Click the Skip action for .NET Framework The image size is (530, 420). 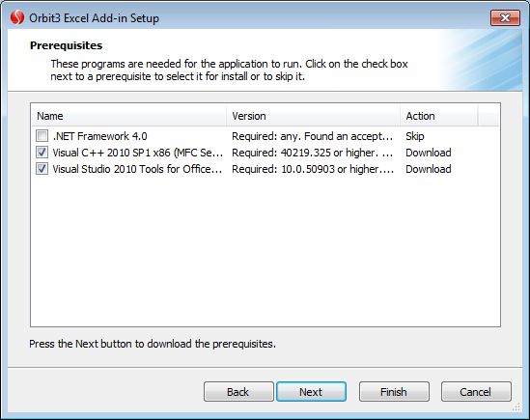(415, 136)
